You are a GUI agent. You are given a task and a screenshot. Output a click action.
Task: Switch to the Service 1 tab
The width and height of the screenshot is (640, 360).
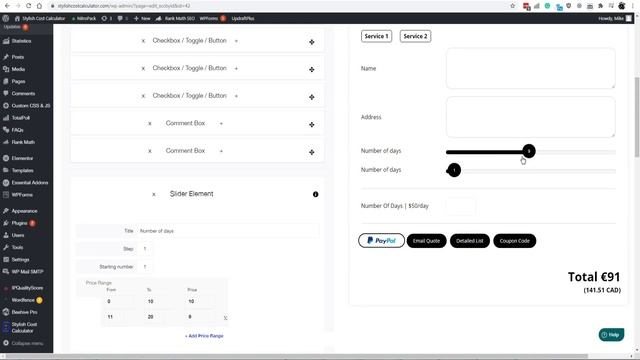376,36
